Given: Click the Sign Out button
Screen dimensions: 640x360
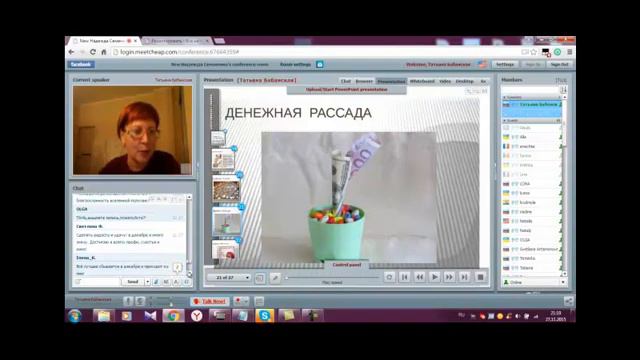Looking at the screenshot, I should [559, 64].
